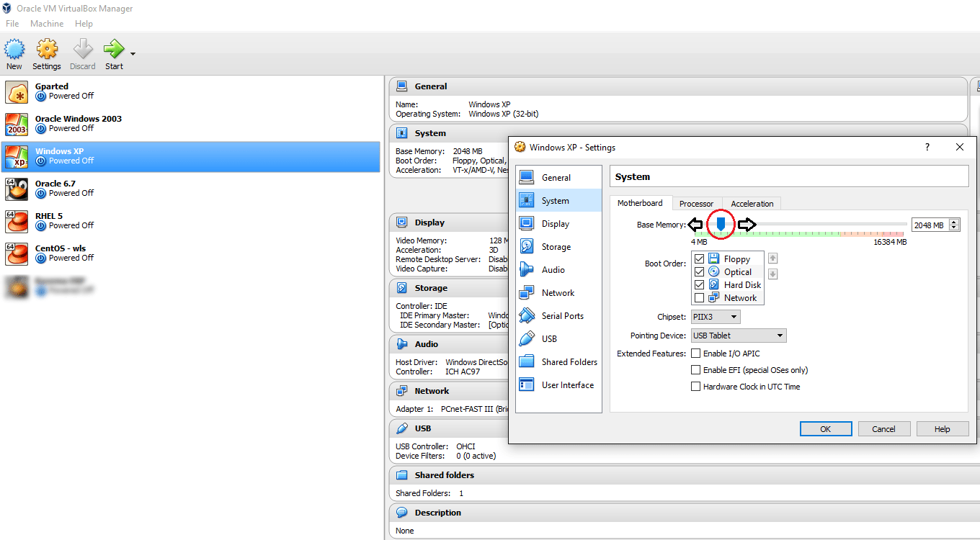Uncheck Hard Disk in the Boot Order list
This screenshot has height=540, width=980.
[x=699, y=285]
